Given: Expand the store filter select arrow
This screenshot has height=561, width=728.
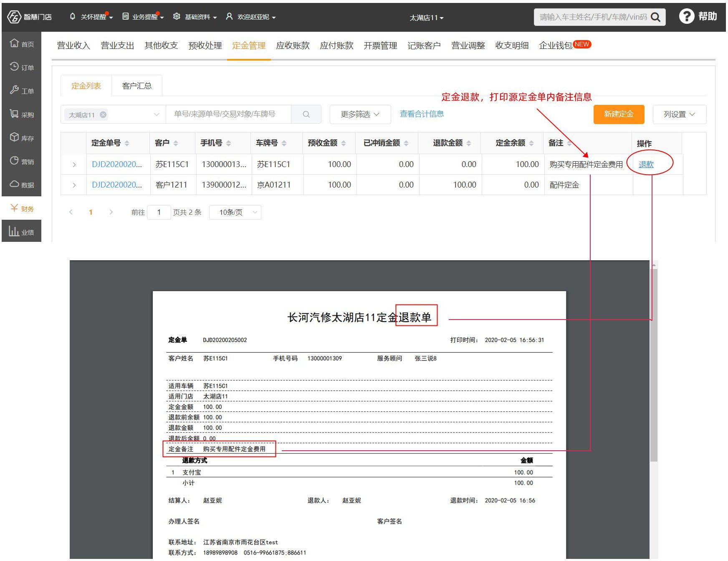Looking at the screenshot, I should click(157, 114).
